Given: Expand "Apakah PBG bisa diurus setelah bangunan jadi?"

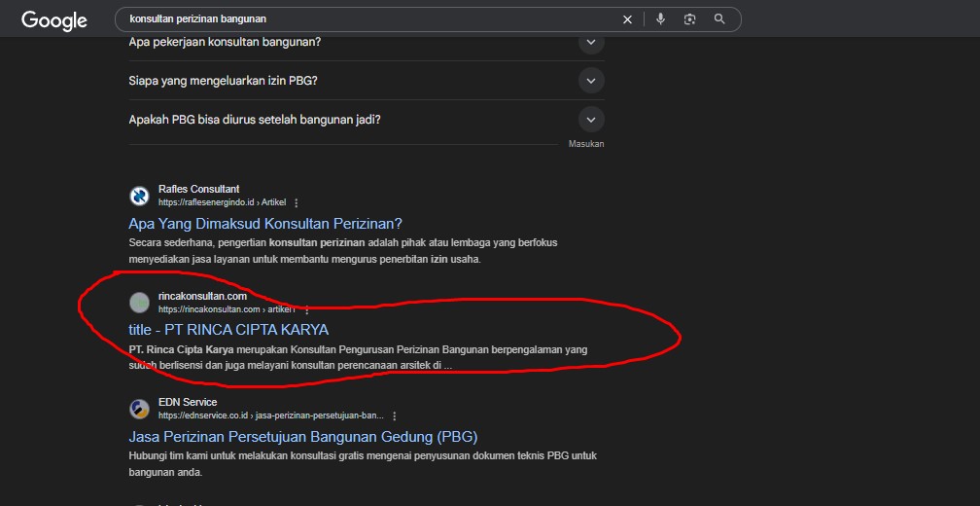Looking at the screenshot, I should pos(590,119).
